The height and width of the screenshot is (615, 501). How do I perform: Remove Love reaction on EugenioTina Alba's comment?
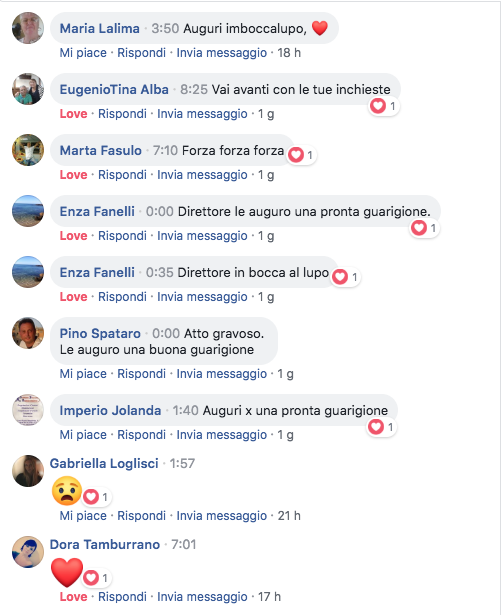click(x=73, y=114)
